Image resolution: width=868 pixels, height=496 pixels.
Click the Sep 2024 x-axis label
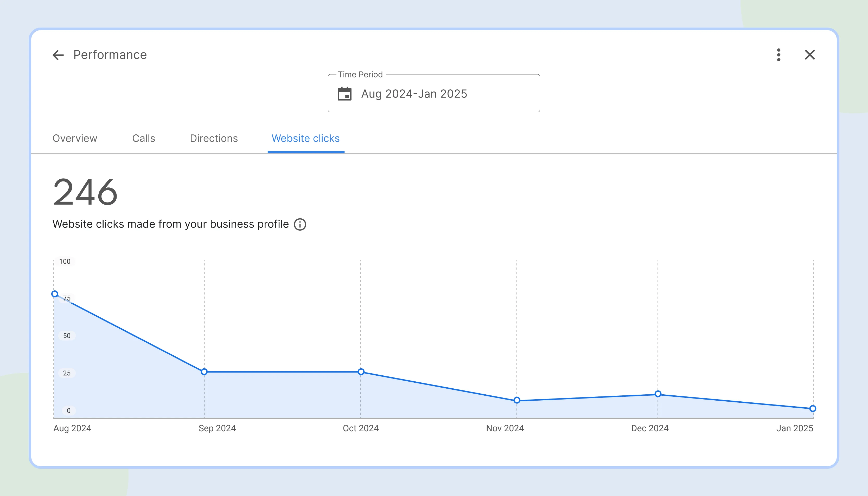217,428
